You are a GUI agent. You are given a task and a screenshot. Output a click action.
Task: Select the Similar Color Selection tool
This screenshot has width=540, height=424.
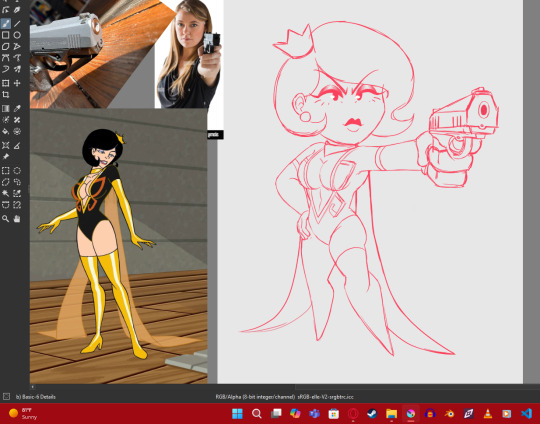(17, 193)
